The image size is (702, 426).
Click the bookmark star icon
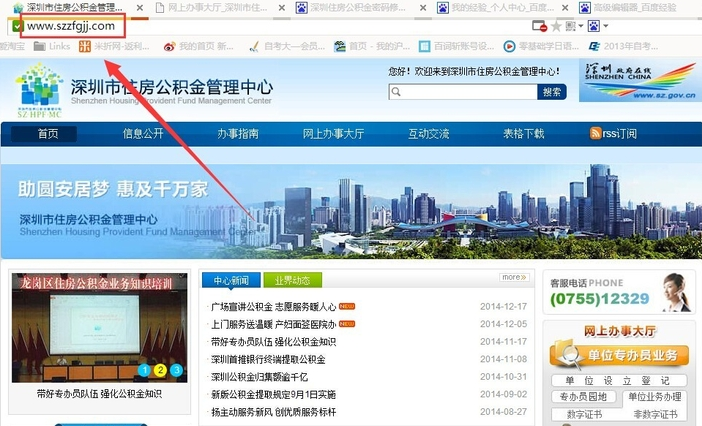[556, 26]
